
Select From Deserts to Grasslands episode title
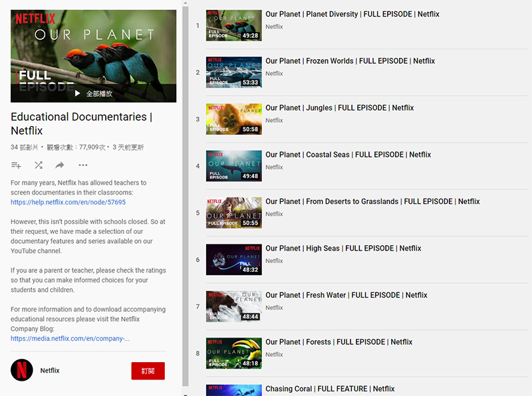372,201
